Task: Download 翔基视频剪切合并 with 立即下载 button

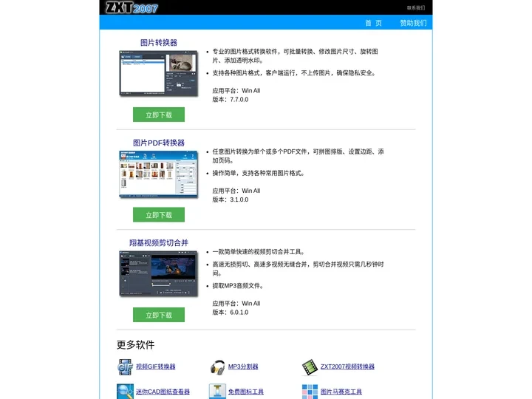Action: click(x=159, y=315)
